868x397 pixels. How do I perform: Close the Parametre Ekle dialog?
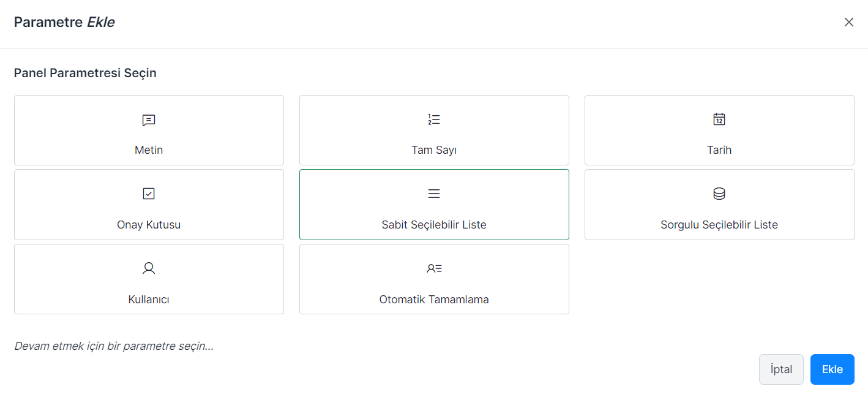point(849,23)
